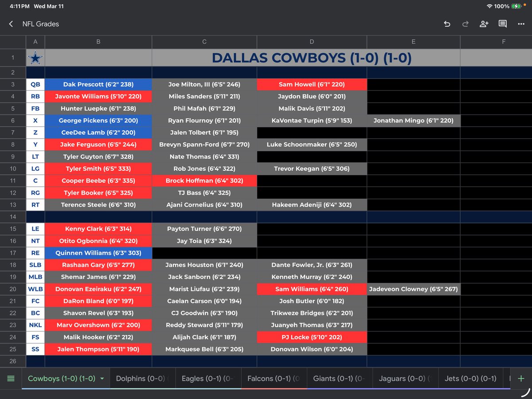The width and height of the screenshot is (532, 399).
Task: Switch to the Falcons (0-1) tab
Action: [x=274, y=379]
